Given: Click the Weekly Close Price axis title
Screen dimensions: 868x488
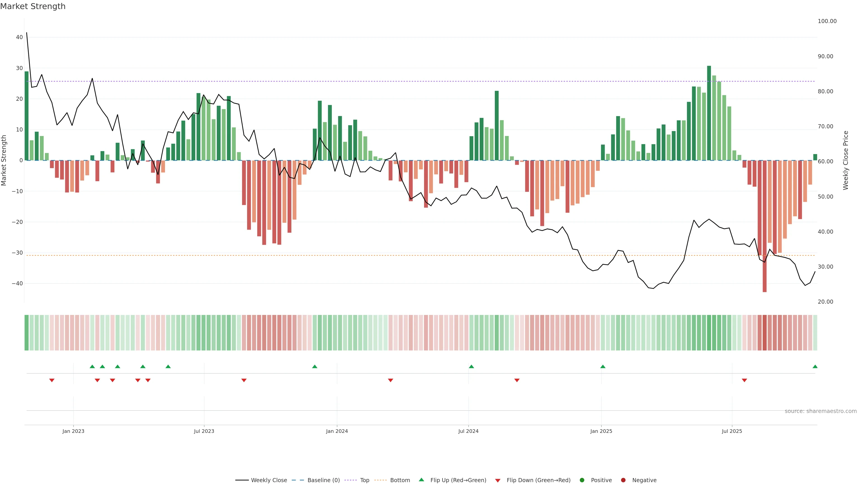Looking at the screenshot, I should (846, 160).
